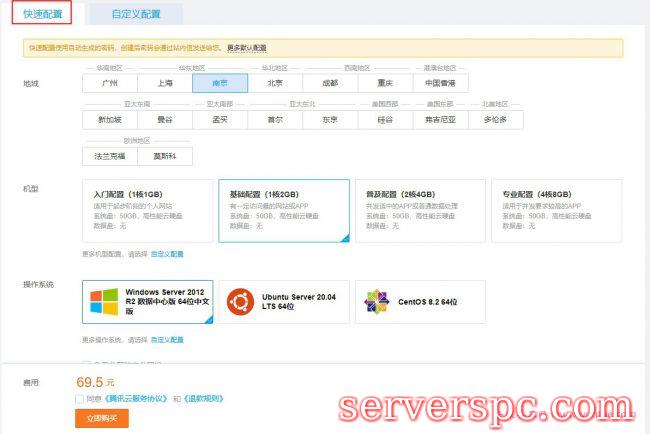This screenshot has width=650, height=434.
Task: Click the Ubuntu Server 20.04 logo
Action: pyautogui.click(x=239, y=302)
